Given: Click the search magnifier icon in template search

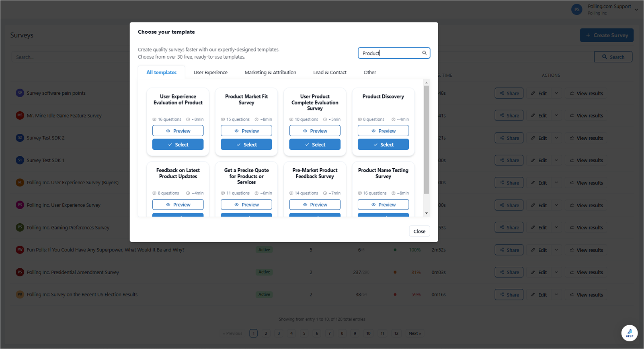Looking at the screenshot, I should tap(424, 53).
